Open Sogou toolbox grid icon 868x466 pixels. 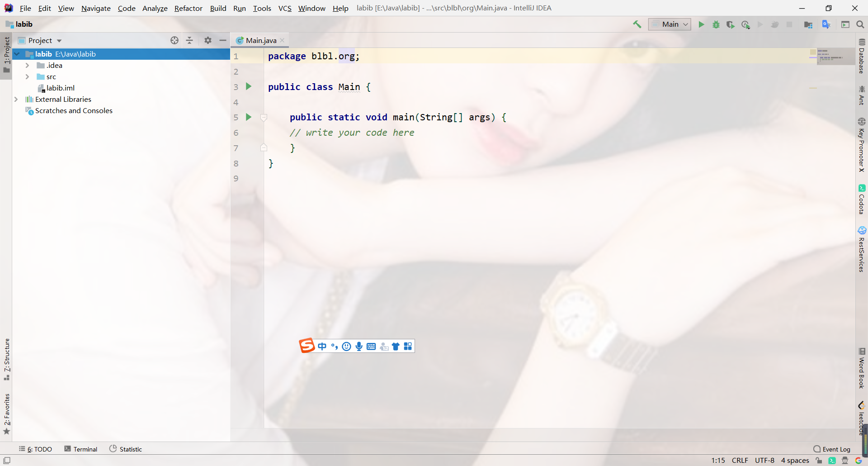(x=408, y=347)
